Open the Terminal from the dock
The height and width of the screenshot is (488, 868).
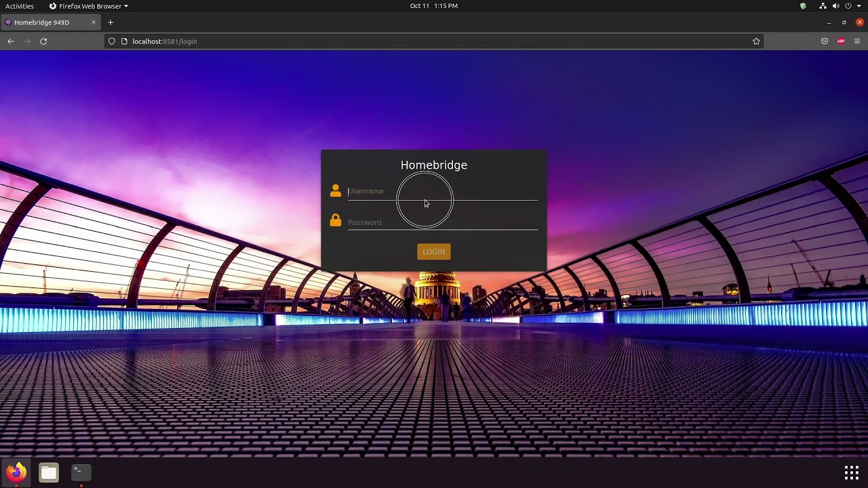(81, 472)
